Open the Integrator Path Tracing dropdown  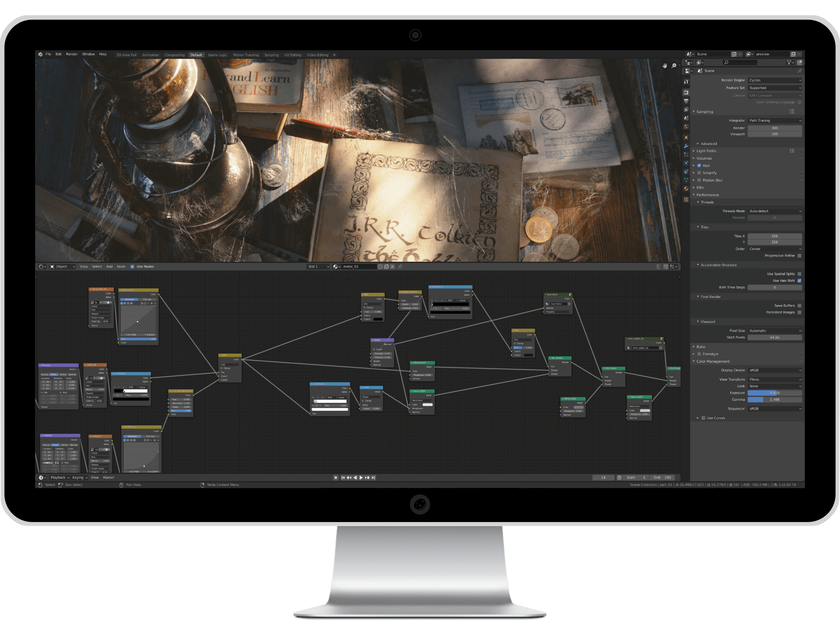[775, 121]
